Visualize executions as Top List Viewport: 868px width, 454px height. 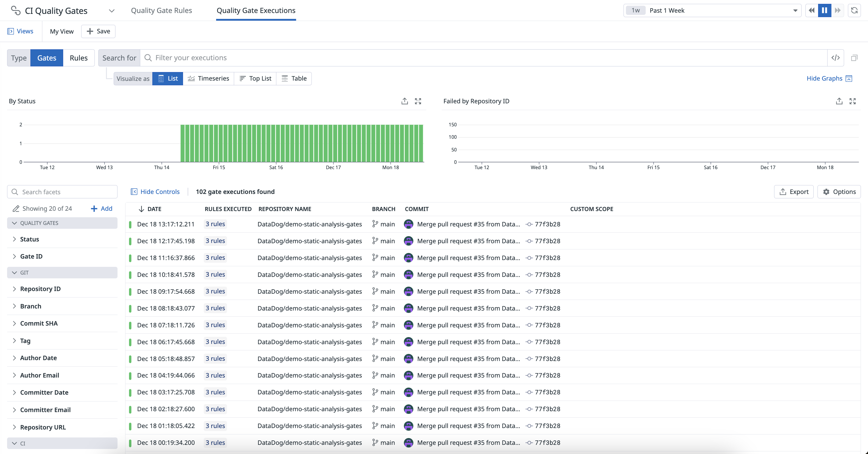pos(255,78)
